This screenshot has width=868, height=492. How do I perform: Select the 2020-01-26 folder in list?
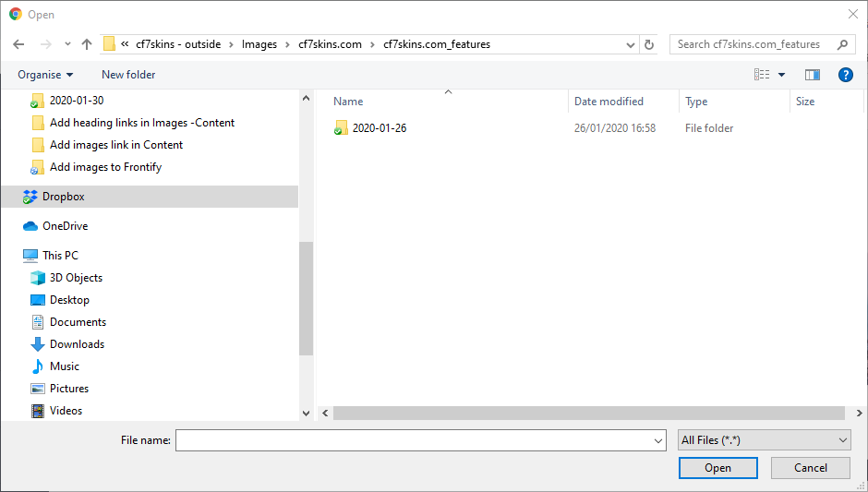pyautogui.click(x=379, y=128)
